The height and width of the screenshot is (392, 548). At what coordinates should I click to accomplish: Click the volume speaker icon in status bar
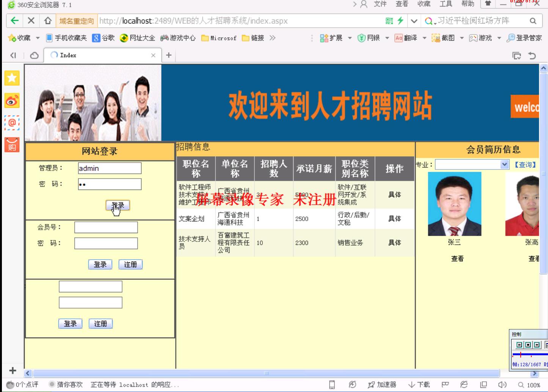click(x=502, y=385)
